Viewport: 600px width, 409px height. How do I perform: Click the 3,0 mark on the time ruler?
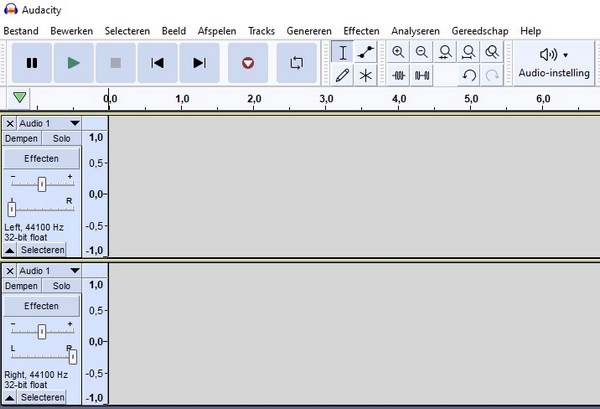point(326,99)
